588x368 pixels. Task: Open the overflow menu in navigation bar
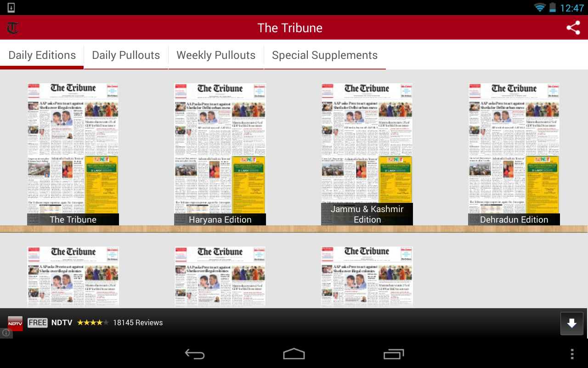coord(572,354)
